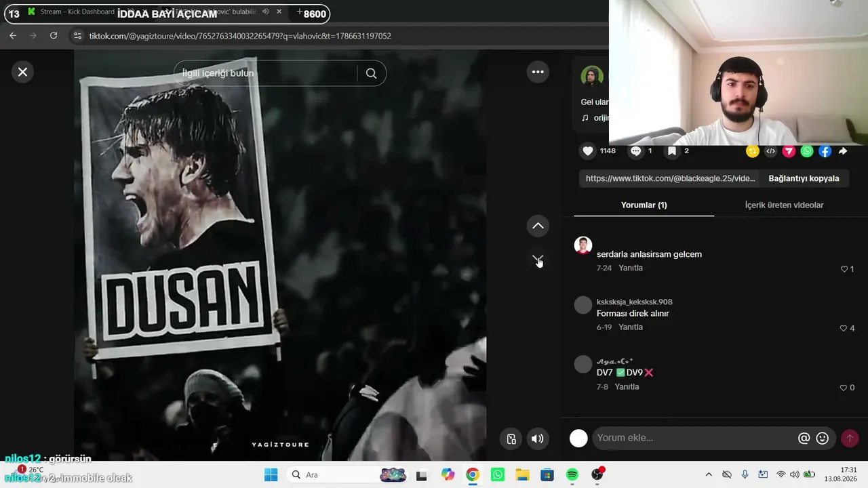Select the video URL text in the share box

click(670, 178)
